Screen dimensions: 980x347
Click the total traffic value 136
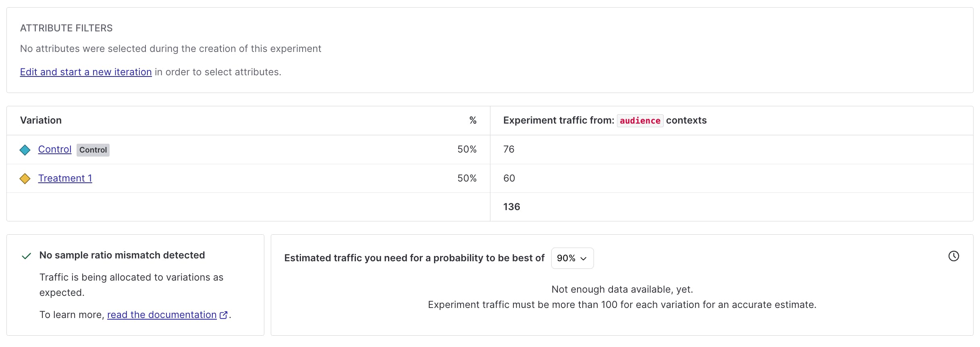(512, 207)
